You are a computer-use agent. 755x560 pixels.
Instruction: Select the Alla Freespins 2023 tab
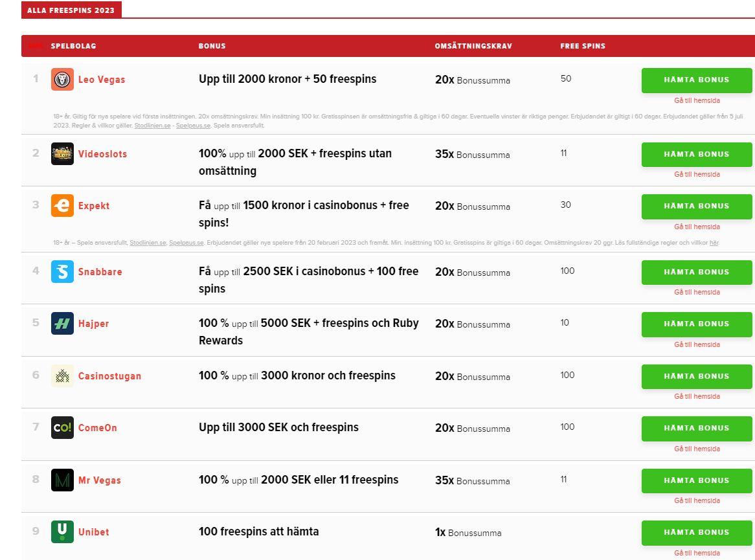tap(71, 10)
